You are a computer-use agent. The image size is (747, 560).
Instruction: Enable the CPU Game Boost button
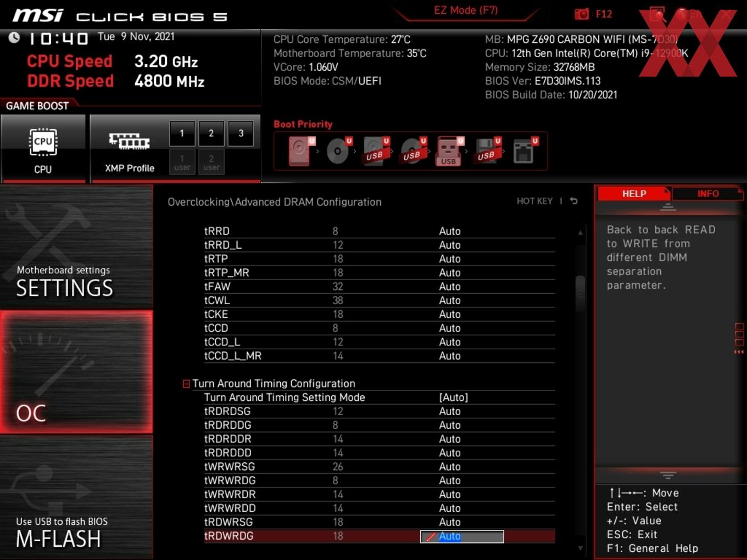pyautogui.click(x=43, y=148)
